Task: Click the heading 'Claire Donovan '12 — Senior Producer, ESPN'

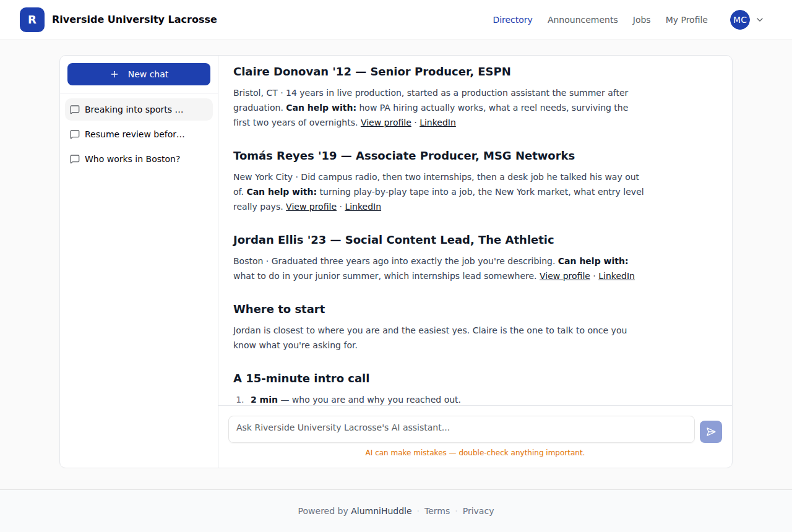Action: click(372, 72)
